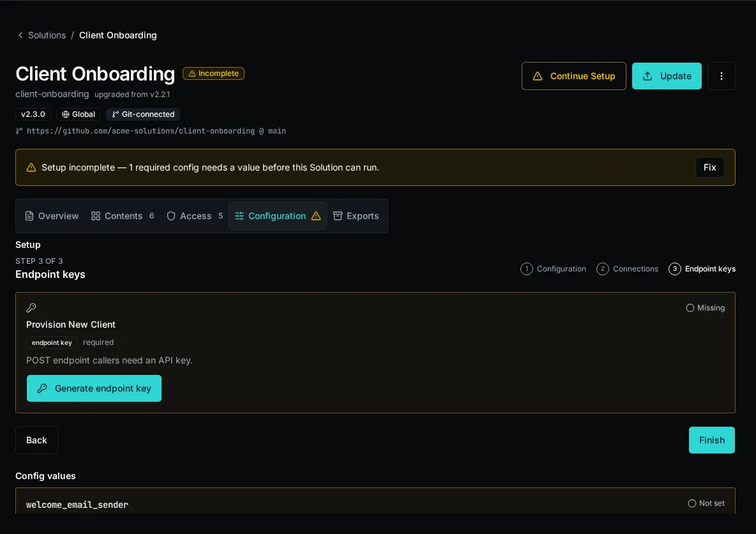Click the endpoint key tag
This screenshot has height=534, width=756.
[52, 342]
